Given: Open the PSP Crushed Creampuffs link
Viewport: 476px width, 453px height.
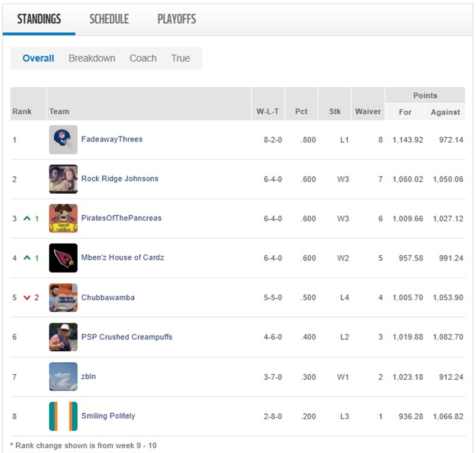Looking at the screenshot, I should coord(126,337).
